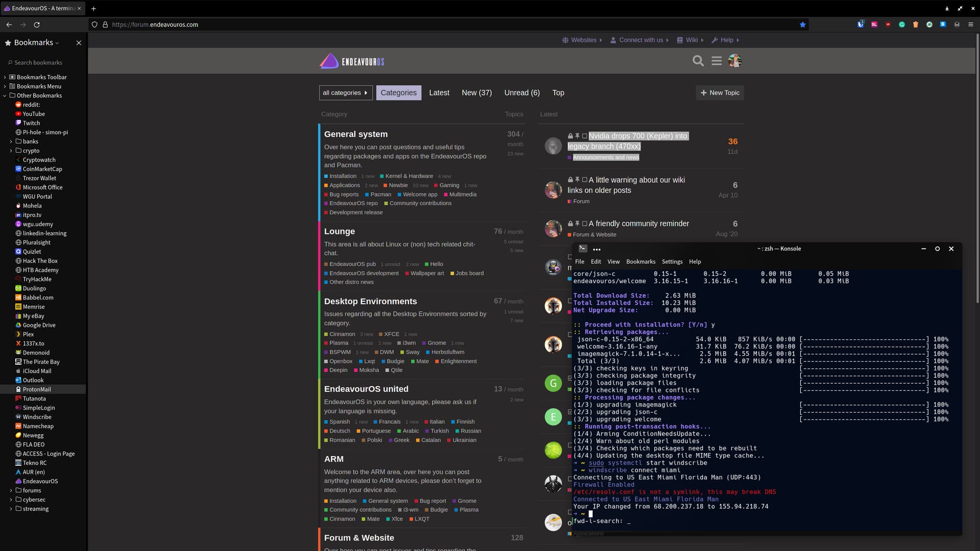
Task: Expand the crypto bookmark folder
Action: (x=11, y=151)
